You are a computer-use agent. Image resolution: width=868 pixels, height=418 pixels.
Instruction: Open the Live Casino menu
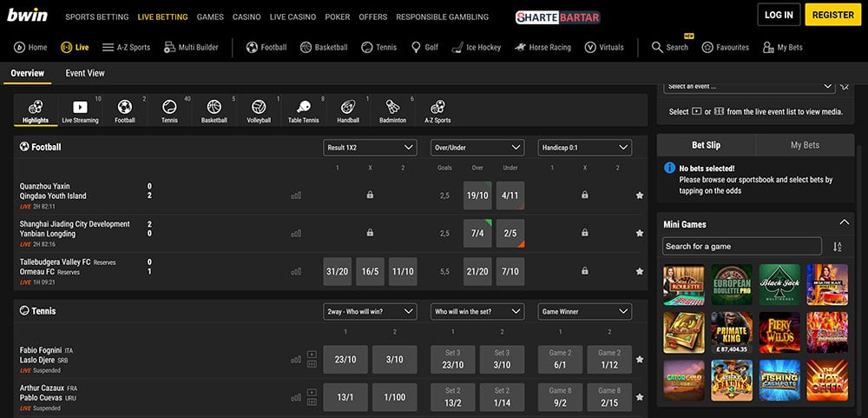pos(293,17)
